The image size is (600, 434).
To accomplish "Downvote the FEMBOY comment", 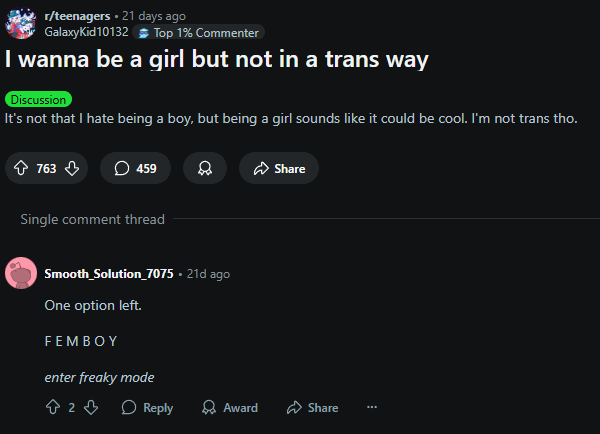I will point(91,407).
